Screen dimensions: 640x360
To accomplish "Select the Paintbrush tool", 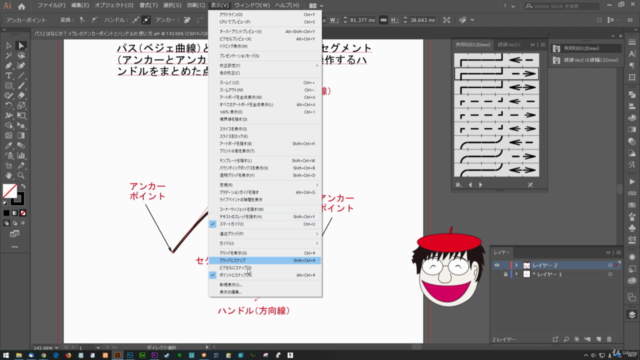I will pos(21,86).
